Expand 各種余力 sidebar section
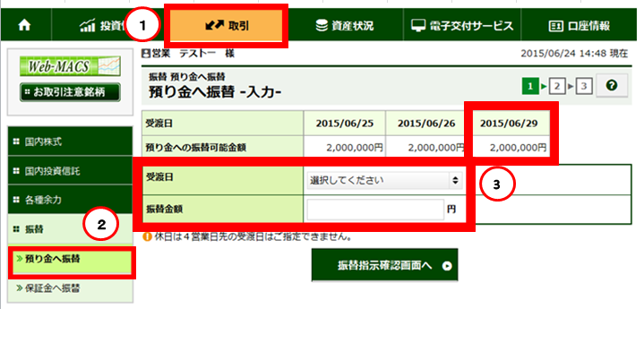Image resolution: width=644 pixels, height=343 pixels. coord(70,200)
